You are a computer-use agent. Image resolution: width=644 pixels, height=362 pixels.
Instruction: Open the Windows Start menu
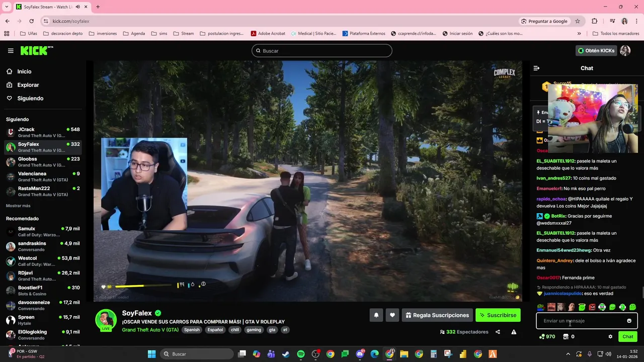pos(151,354)
